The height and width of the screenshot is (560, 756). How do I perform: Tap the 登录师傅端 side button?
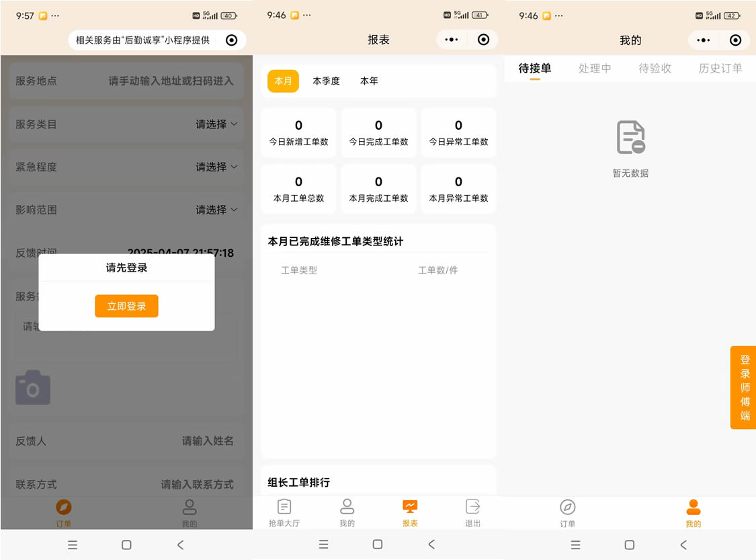[743, 388]
